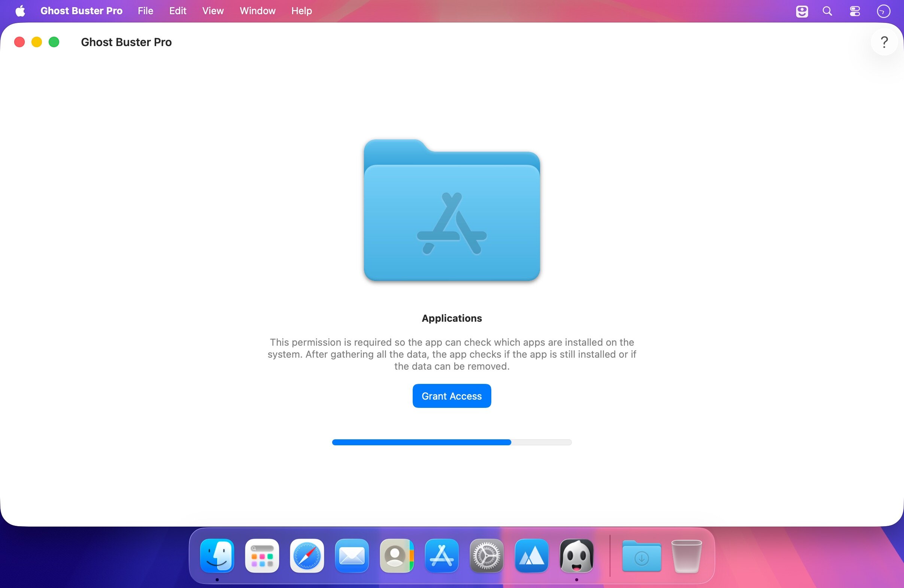Click the blue permission progress bar

point(452,442)
